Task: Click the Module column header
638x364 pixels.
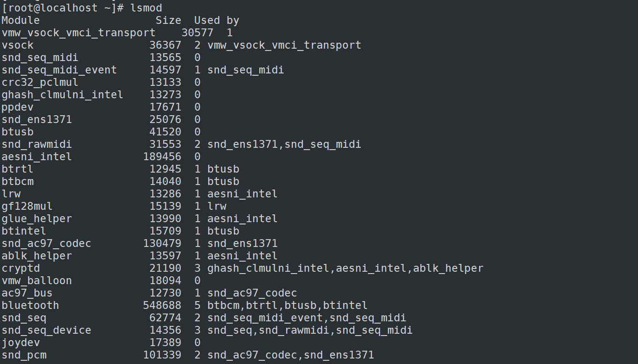Action: click(x=21, y=20)
